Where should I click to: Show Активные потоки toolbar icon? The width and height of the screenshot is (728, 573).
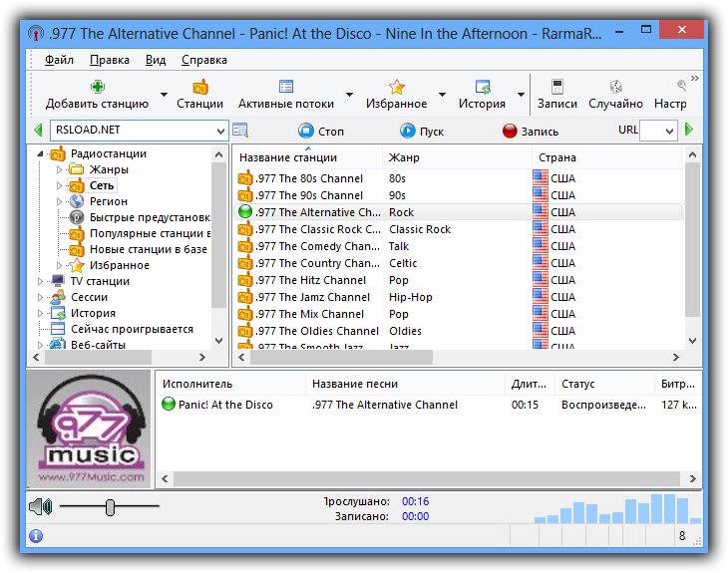286,87
